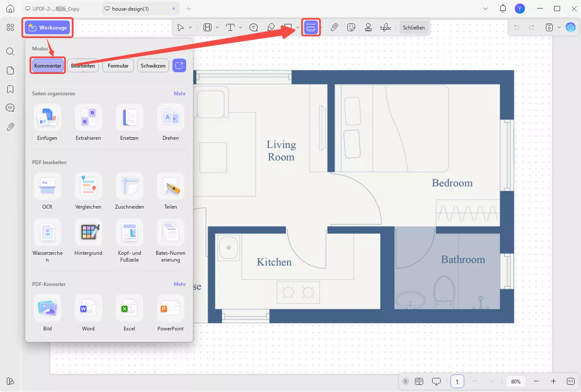Convert PDF to Excel
The height and width of the screenshot is (392, 581).
[130, 313]
